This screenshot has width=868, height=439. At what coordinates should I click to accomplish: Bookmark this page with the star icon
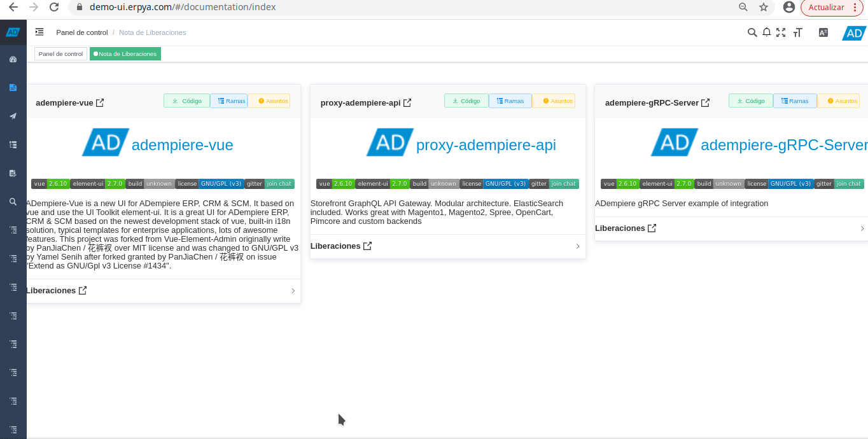point(764,7)
